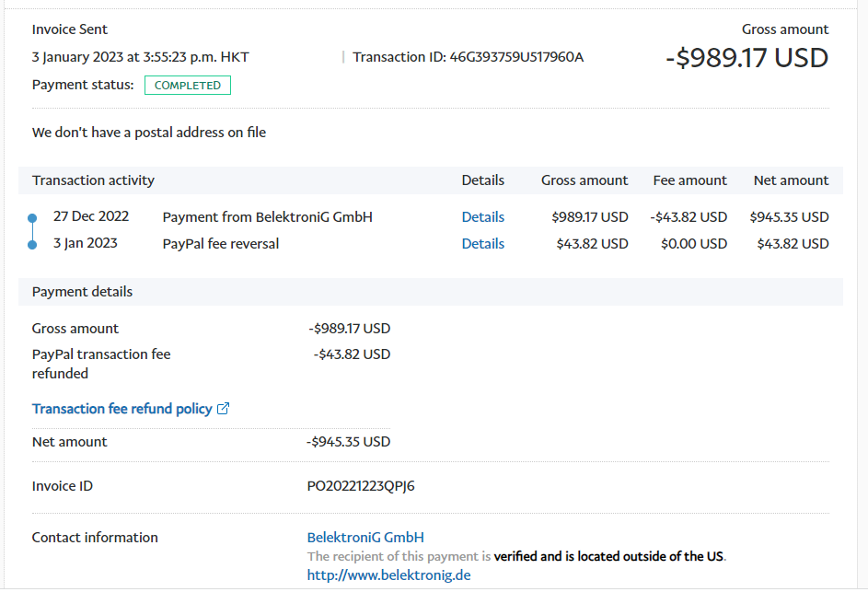Open Details for PayPal fee reversal row
The height and width of the screenshot is (592, 868).
click(x=482, y=244)
